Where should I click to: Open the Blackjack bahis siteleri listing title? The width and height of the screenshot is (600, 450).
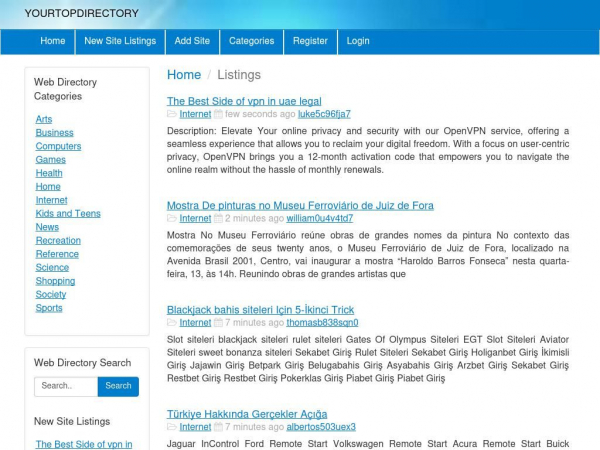coord(261,310)
